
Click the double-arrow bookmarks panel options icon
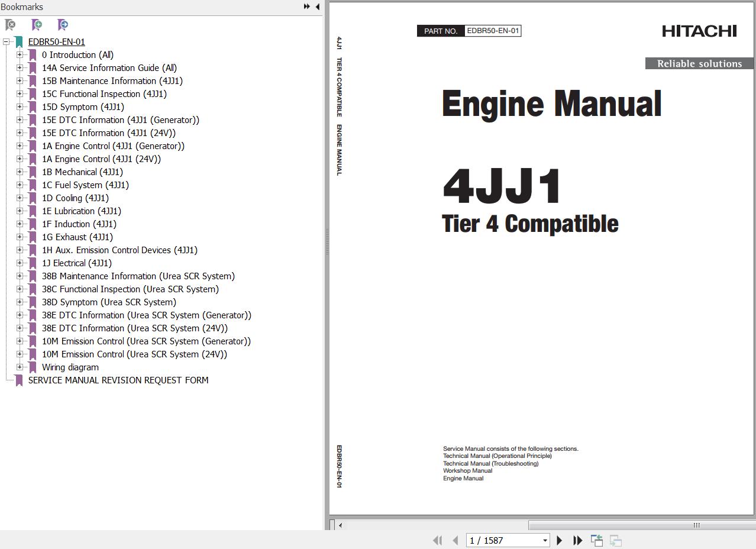(306, 7)
